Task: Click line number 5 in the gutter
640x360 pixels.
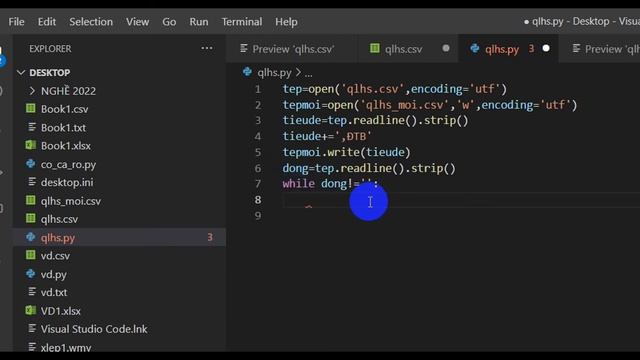Action: coord(258,152)
